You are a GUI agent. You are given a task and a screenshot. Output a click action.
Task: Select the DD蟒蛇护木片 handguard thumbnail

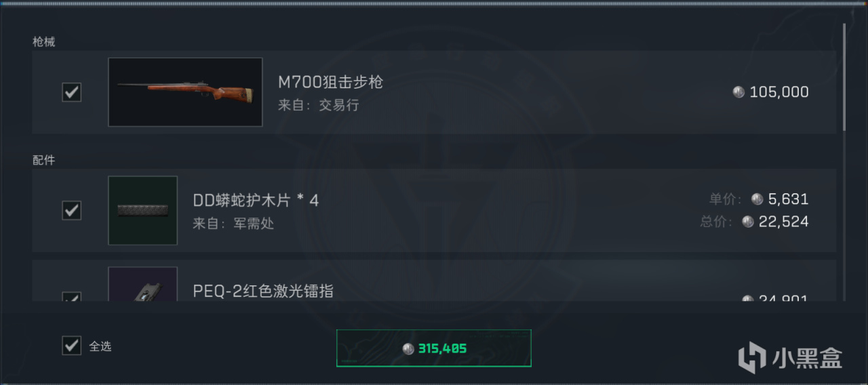(143, 211)
